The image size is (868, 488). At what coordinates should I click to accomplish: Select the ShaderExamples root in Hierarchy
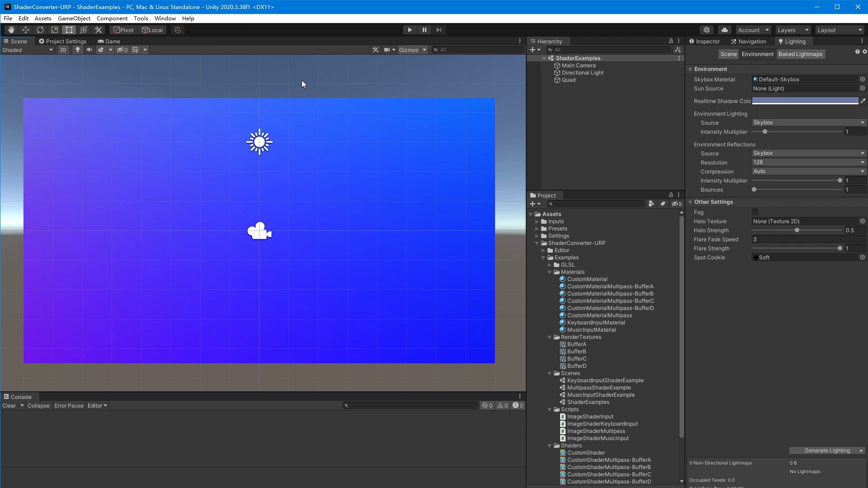pyautogui.click(x=577, y=58)
